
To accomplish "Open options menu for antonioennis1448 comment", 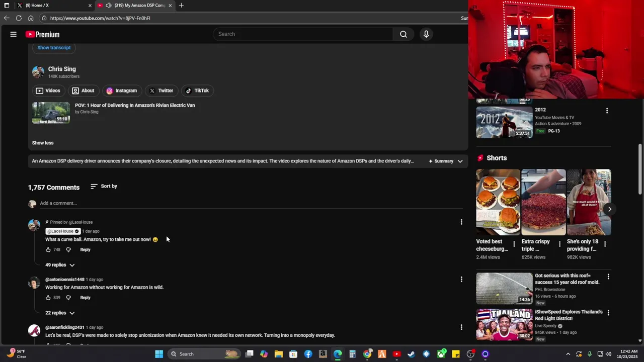I will [461, 279].
